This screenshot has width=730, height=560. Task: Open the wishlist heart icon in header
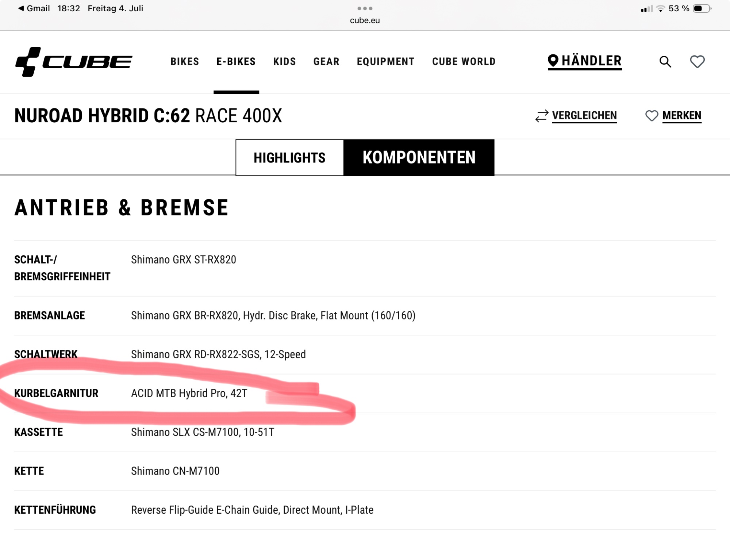pyautogui.click(x=697, y=62)
